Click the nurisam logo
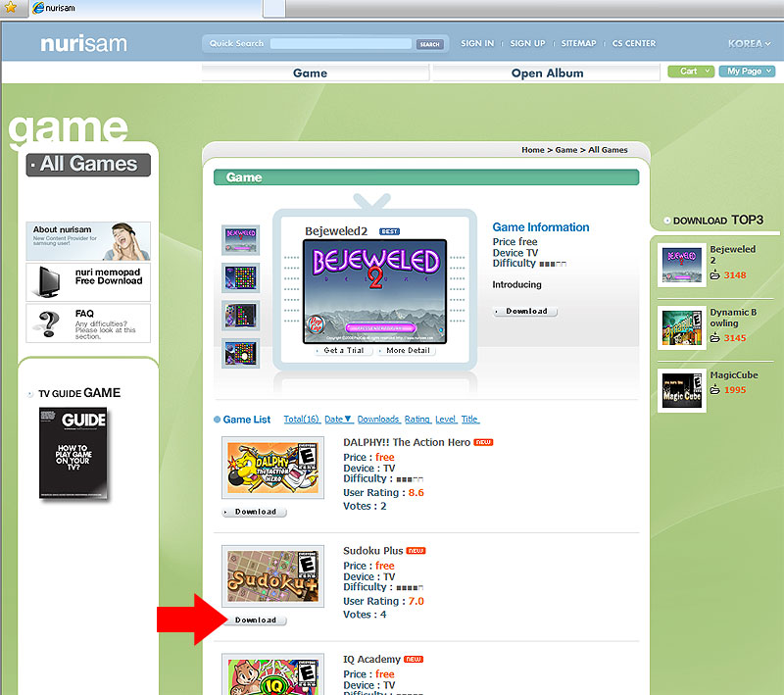Viewport: 784px width, 695px height. 83,43
